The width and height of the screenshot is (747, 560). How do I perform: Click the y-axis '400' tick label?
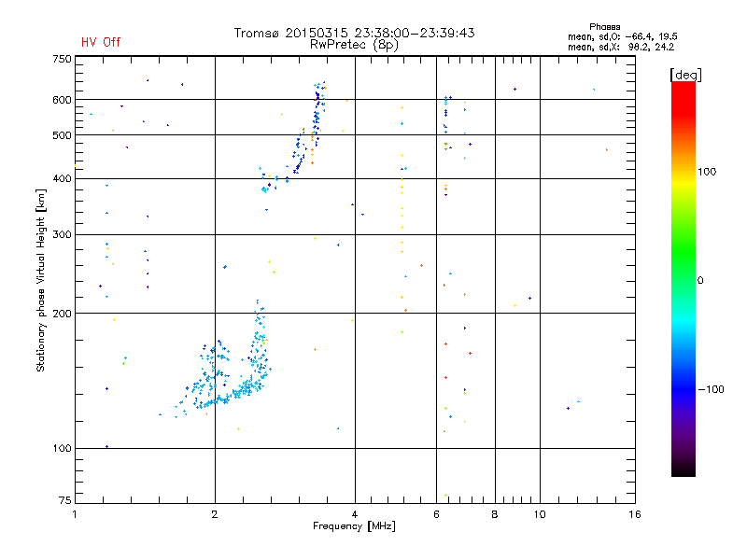62,178
